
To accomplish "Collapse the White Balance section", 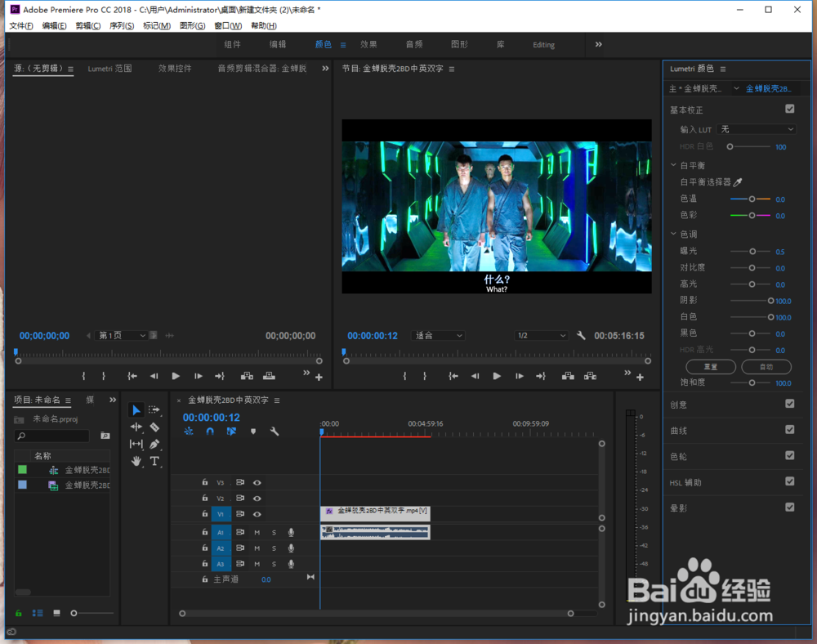I will pyautogui.click(x=673, y=165).
